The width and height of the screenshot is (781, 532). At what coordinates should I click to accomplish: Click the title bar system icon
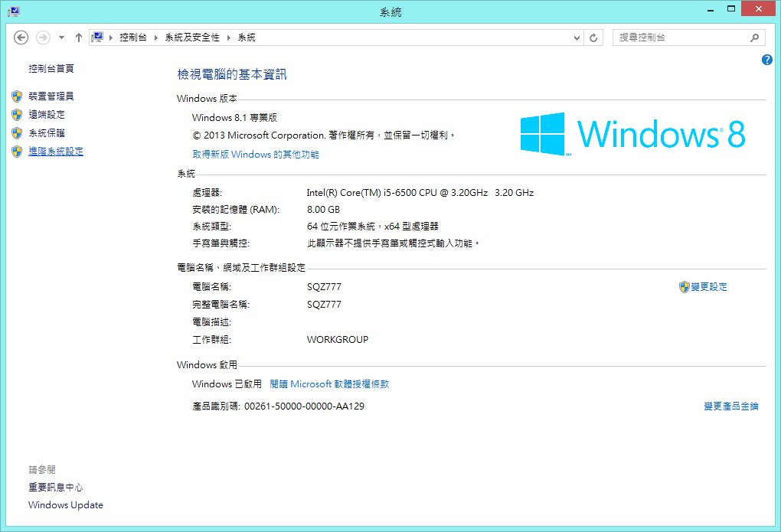point(14,11)
